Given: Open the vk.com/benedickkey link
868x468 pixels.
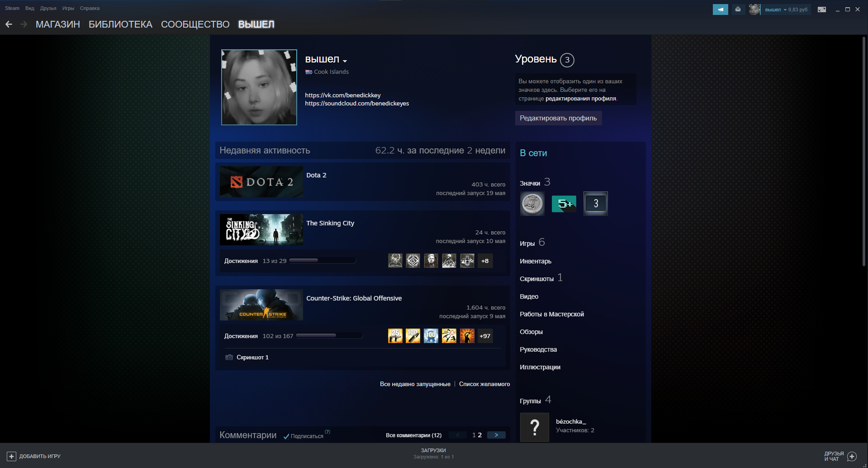Looking at the screenshot, I should [343, 95].
